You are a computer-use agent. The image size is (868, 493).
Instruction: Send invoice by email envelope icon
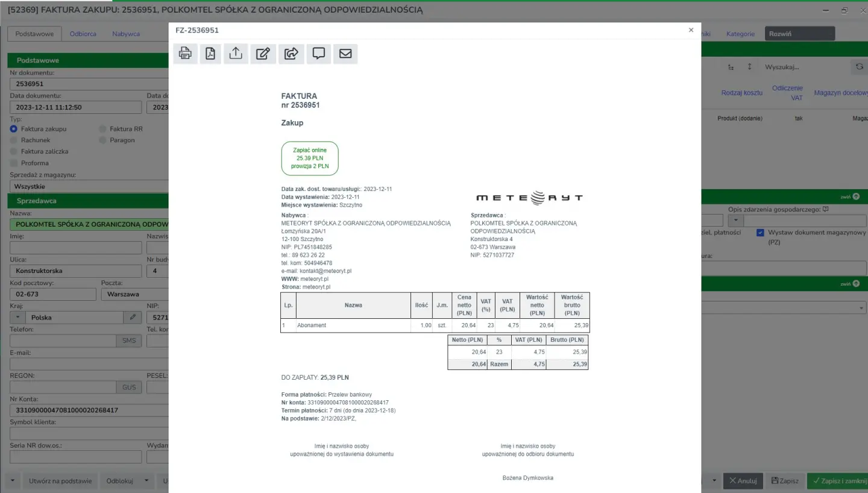345,54
